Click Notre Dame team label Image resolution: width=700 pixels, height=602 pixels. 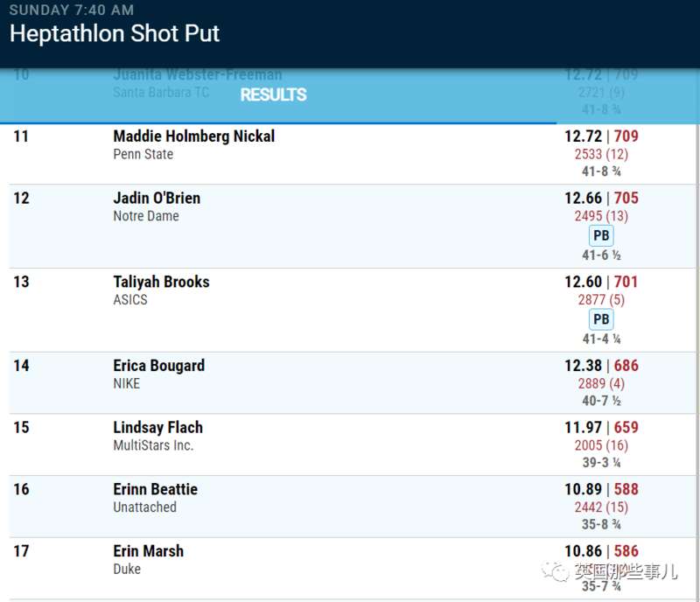[x=146, y=216]
